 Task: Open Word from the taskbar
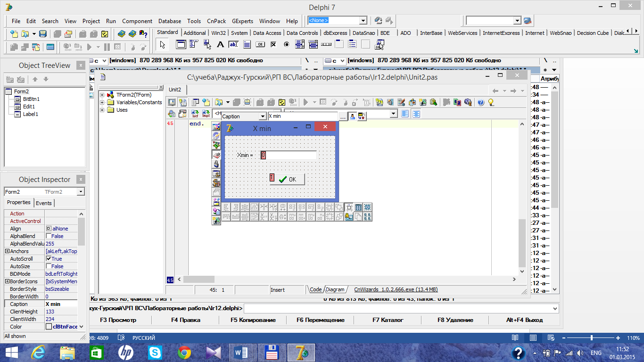click(x=242, y=352)
